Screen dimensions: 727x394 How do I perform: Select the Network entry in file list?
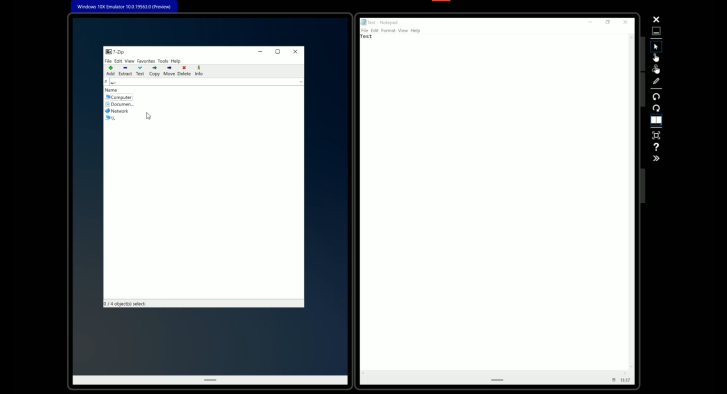[x=117, y=111]
